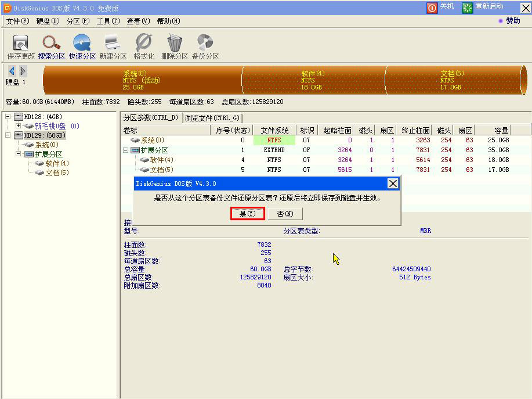Go to next disk with right arrow

(23, 71)
